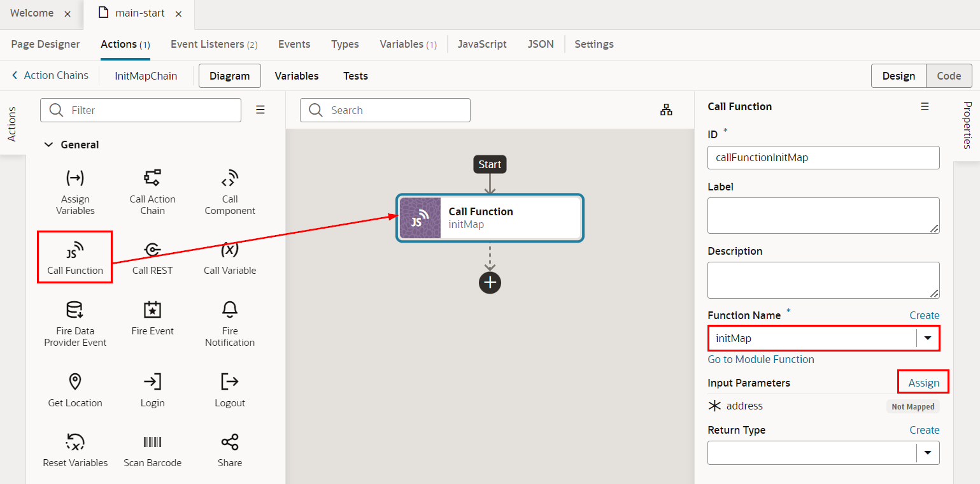Image resolution: width=980 pixels, height=484 pixels.
Task: Choose the Call REST action icon
Action: pyautogui.click(x=152, y=250)
